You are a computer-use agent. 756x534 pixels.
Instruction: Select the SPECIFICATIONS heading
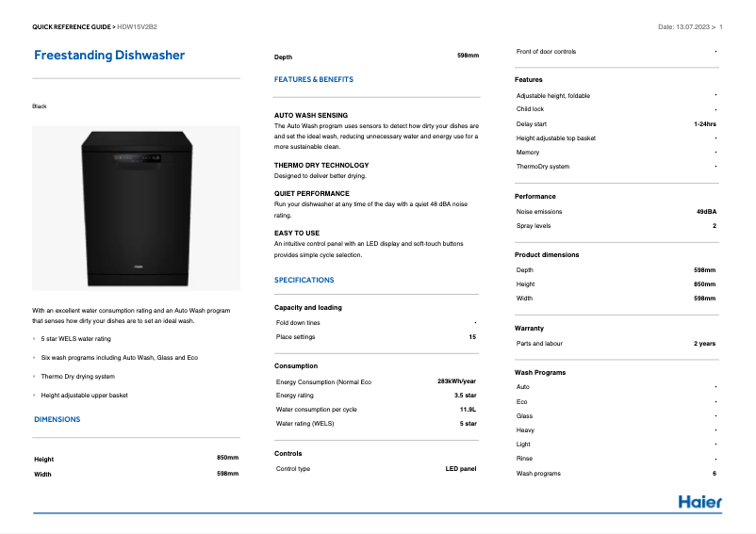(304, 280)
